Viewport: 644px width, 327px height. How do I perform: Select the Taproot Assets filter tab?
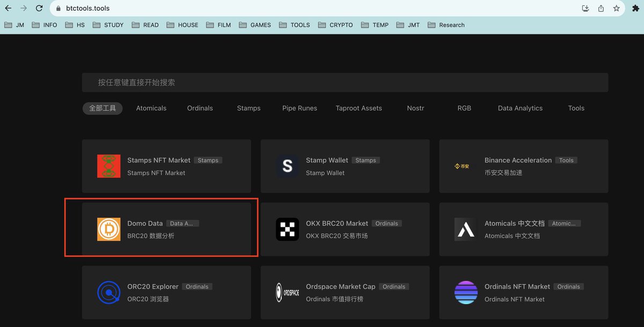tap(359, 108)
